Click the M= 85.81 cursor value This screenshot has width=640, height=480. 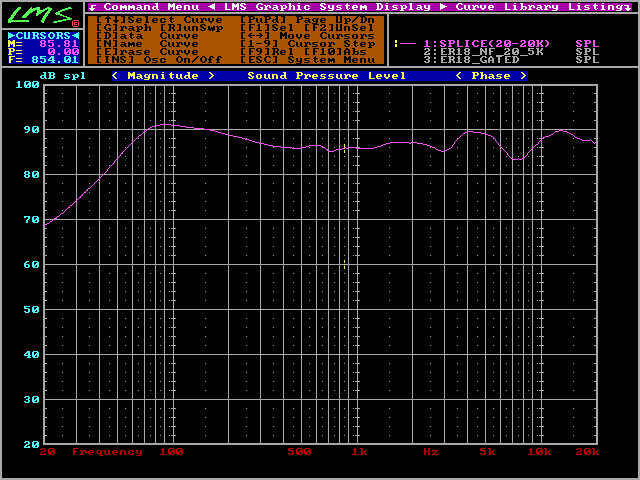pyautogui.click(x=43, y=44)
